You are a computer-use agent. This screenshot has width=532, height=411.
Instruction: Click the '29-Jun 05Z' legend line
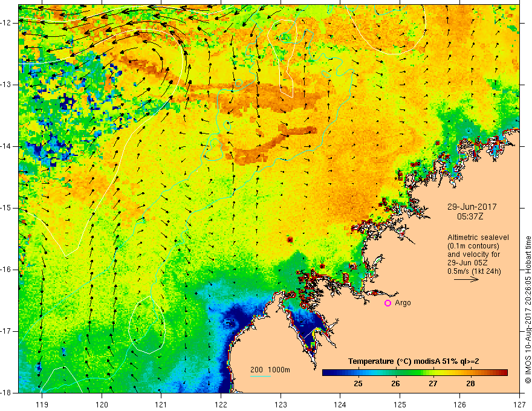tap(466, 263)
